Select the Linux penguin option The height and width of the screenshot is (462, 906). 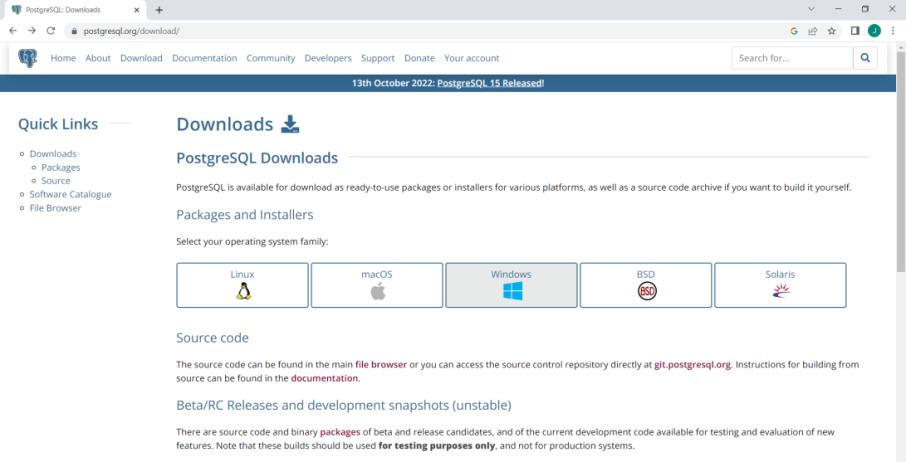pos(243,285)
